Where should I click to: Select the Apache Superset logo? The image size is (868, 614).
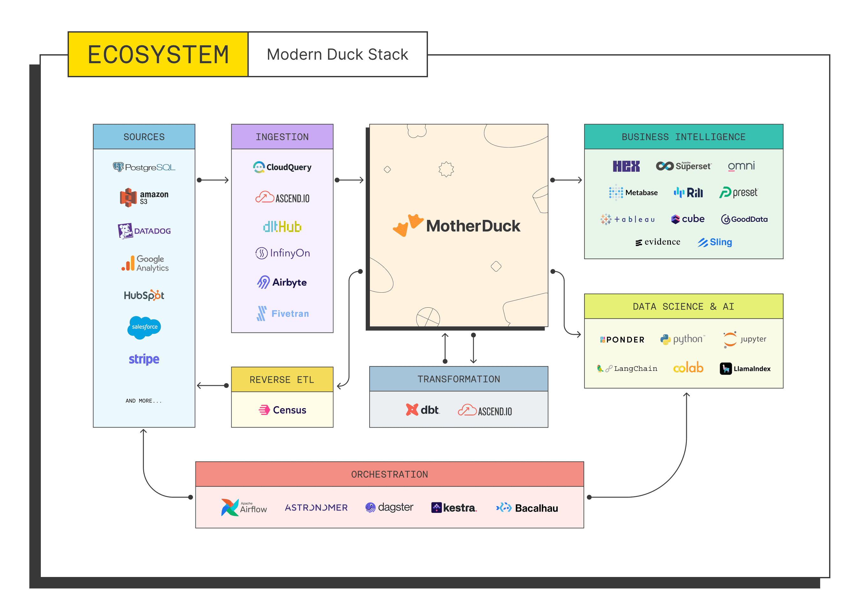point(683,166)
